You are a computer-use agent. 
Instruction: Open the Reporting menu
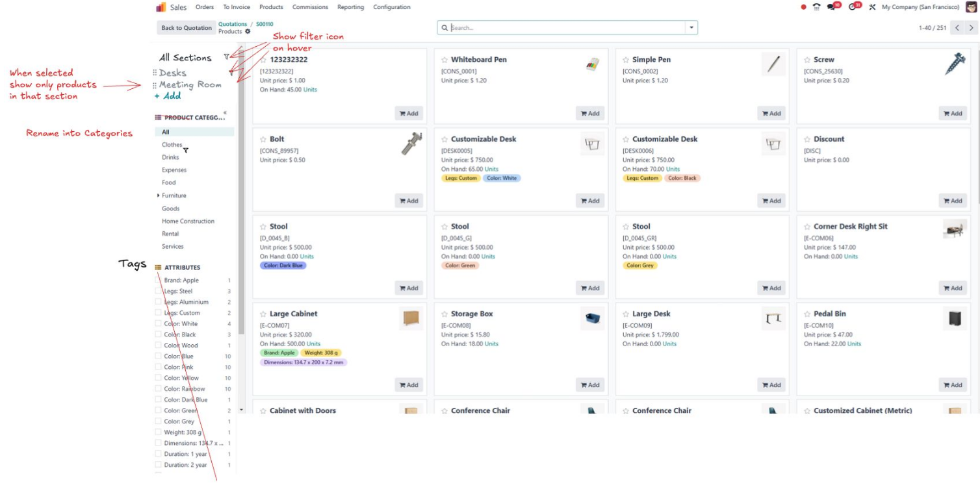[350, 7]
